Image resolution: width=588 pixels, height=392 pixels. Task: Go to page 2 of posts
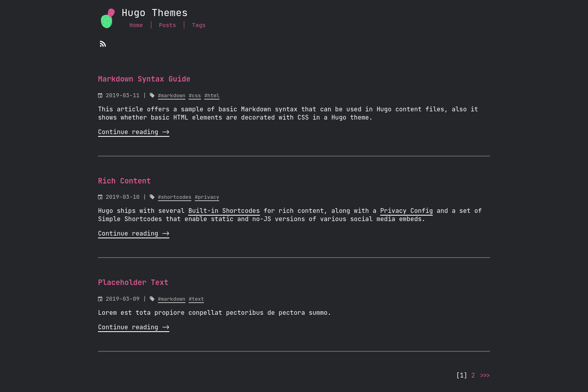point(473,375)
